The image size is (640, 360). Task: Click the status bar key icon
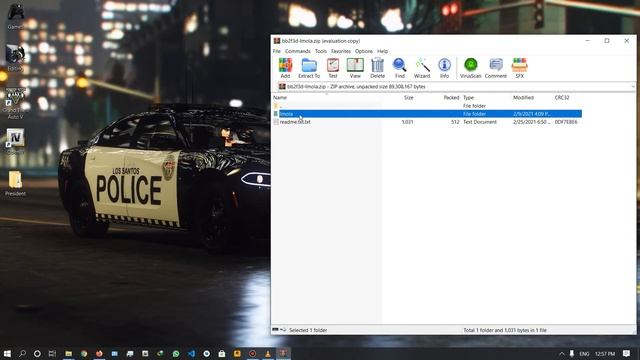(x=283, y=330)
